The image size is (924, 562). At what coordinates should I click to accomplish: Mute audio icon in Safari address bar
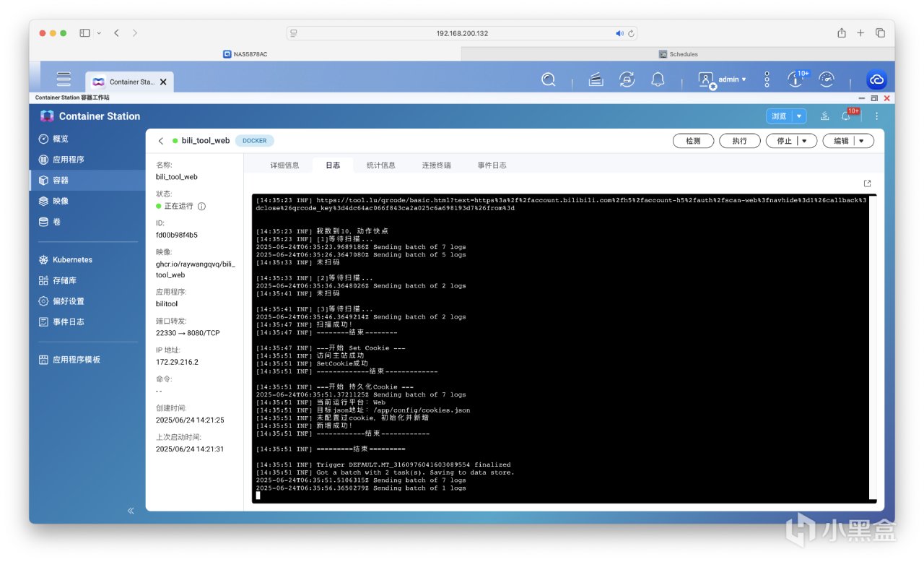pos(619,33)
